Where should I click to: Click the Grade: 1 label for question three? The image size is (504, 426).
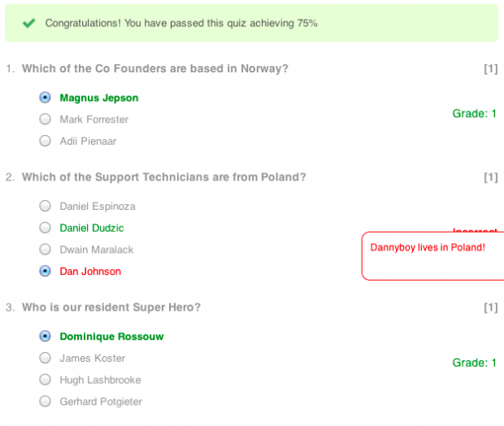pos(475,363)
